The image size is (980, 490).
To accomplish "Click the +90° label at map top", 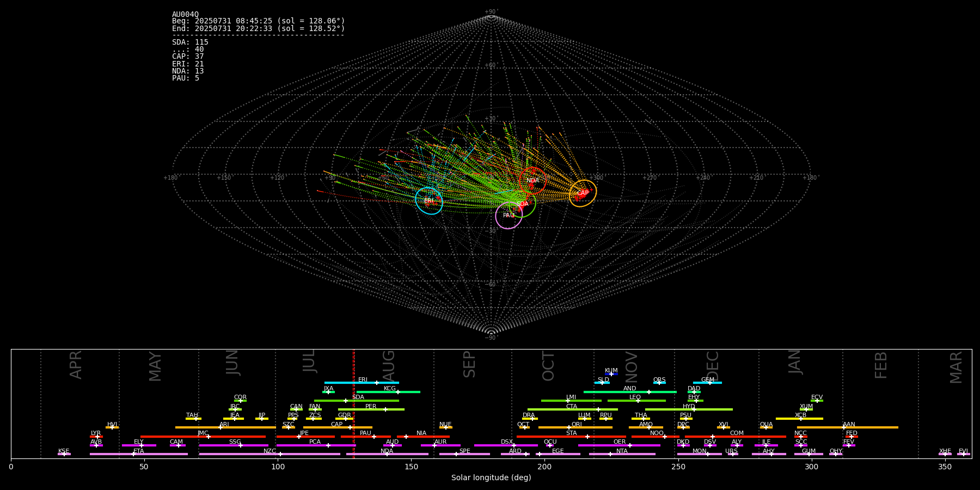I will [491, 12].
